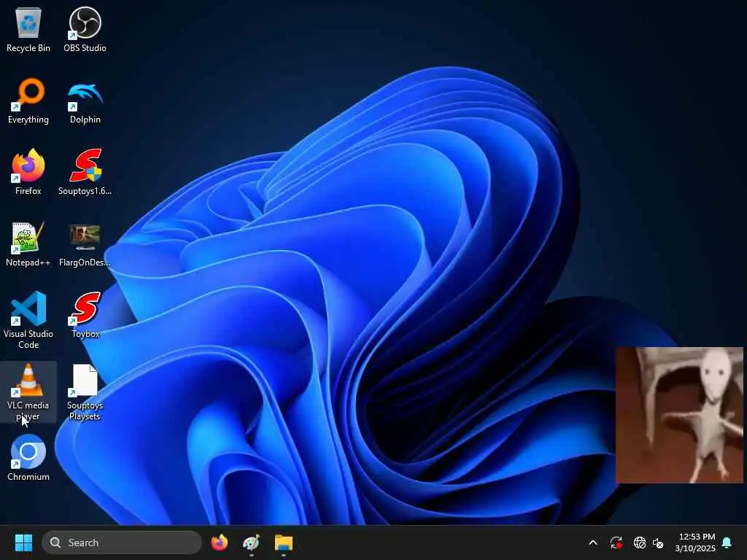The height and width of the screenshot is (560, 747).
Task: Click the creature image overlay thumbnail
Action: [x=679, y=415]
